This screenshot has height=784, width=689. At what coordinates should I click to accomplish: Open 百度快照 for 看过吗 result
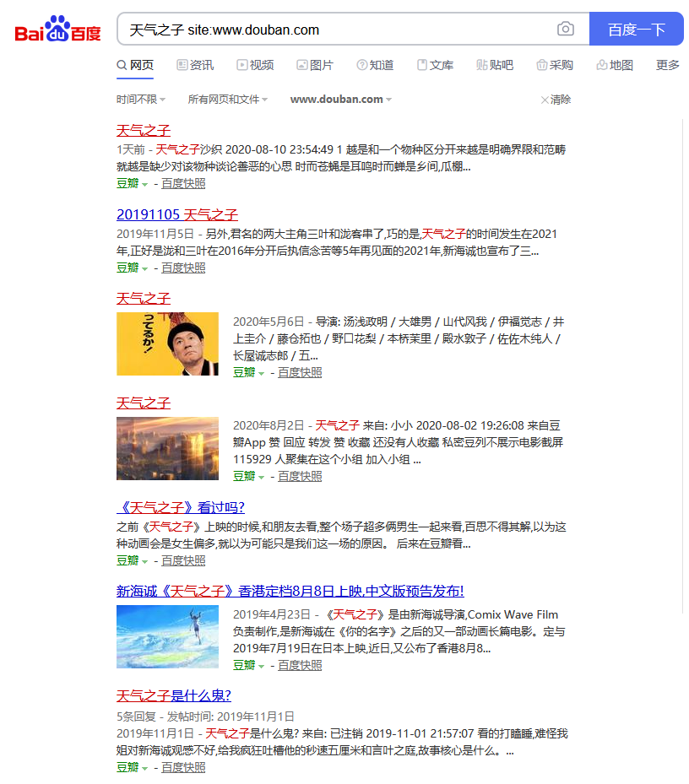pyautogui.click(x=183, y=561)
